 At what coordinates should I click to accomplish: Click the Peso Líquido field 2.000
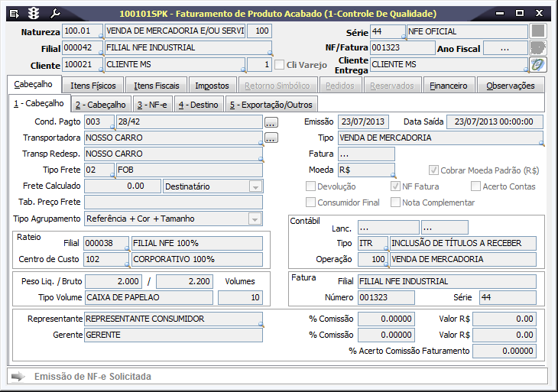click(114, 281)
